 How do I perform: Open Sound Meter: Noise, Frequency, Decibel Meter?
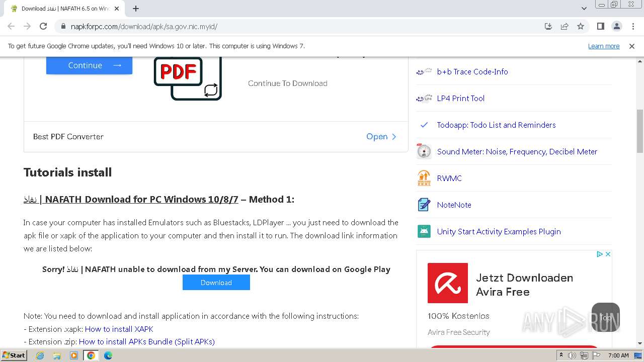point(517,151)
